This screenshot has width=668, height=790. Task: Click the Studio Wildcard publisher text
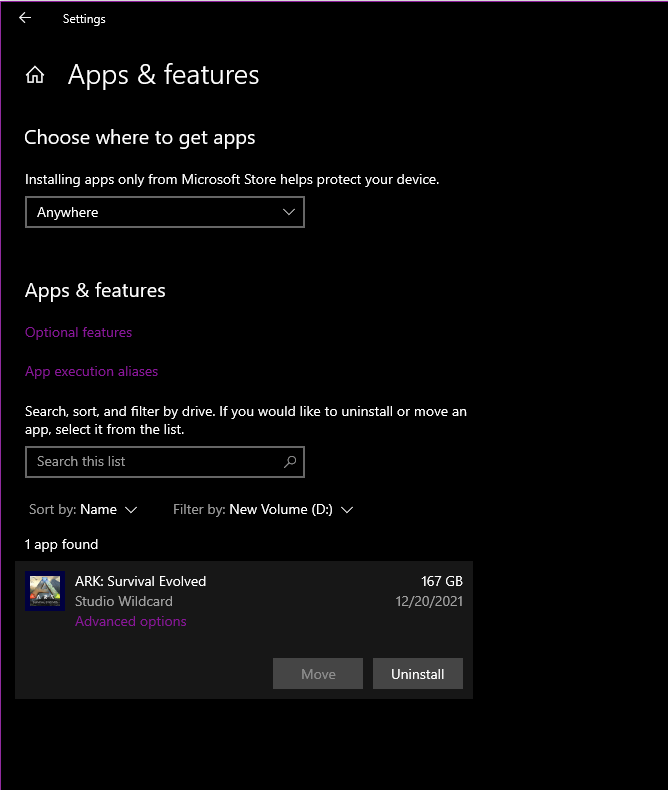coord(124,601)
